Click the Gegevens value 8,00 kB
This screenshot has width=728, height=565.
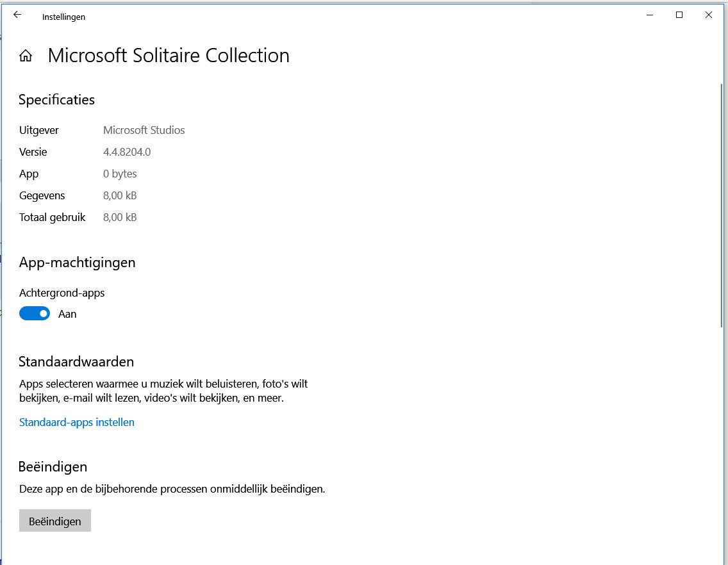[x=120, y=195]
